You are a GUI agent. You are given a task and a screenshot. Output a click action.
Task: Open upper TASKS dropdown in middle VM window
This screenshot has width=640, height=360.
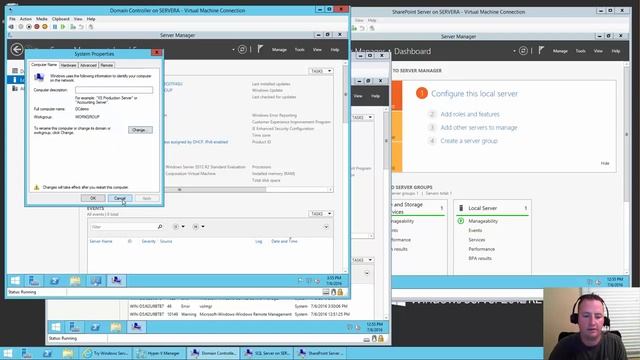(x=362, y=118)
